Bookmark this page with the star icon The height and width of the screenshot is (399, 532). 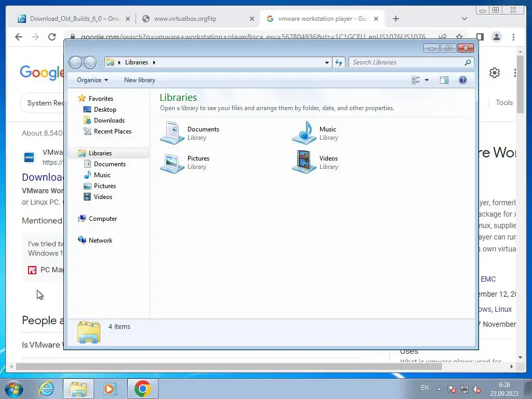point(459,37)
